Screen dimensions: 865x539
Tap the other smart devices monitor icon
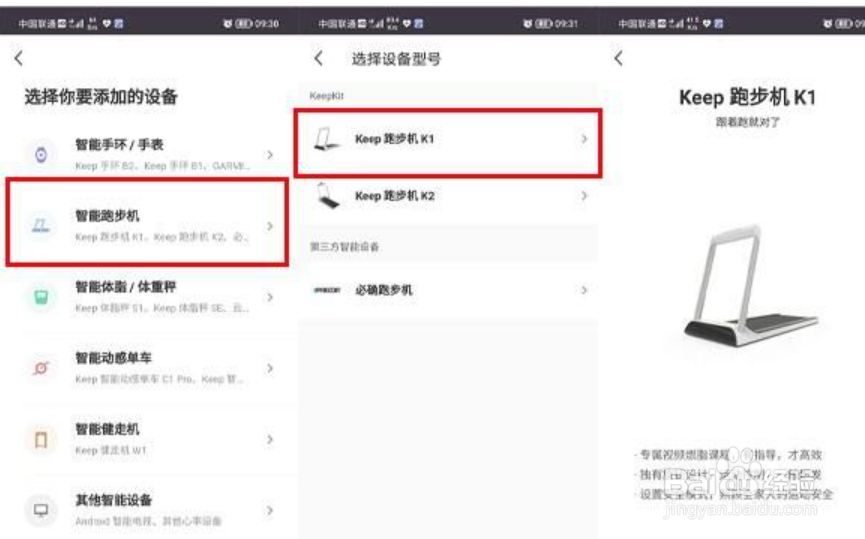pos(41,510)
